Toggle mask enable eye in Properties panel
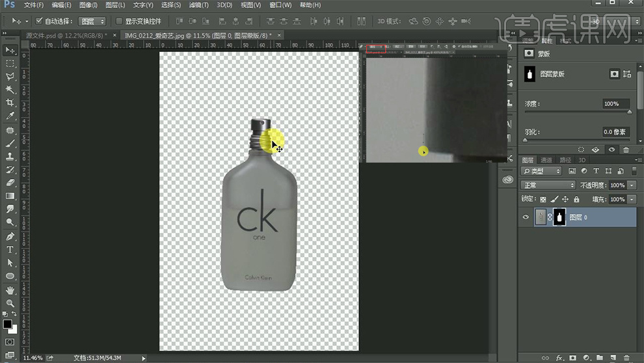The height and width of the screenshot is (363, 644). click(611, 150)
